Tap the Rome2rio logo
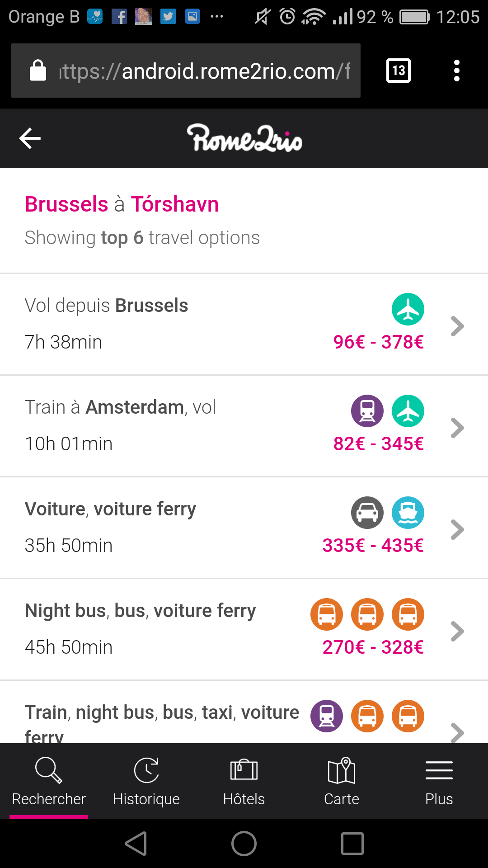The width and height of the screenshot is (488, 868). [244, 138]
